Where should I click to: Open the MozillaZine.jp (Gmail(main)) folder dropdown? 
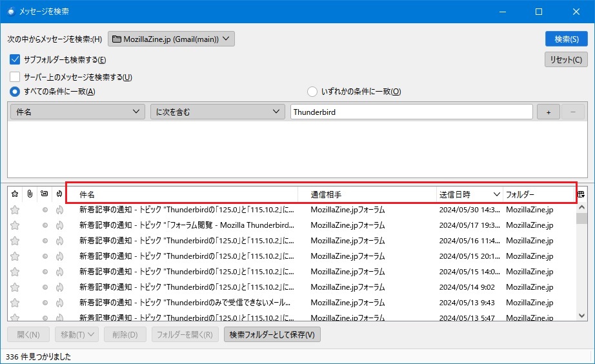[x=171, y=39]
